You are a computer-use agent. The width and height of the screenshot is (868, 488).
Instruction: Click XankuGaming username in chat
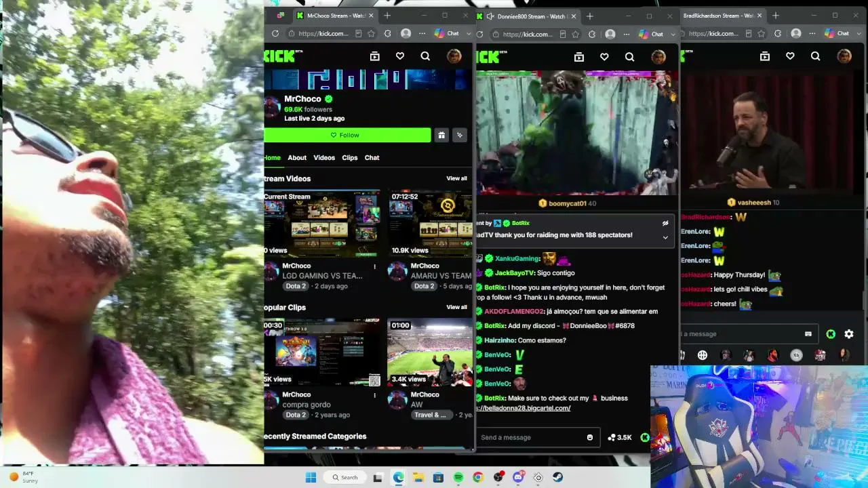coord(517,258)
